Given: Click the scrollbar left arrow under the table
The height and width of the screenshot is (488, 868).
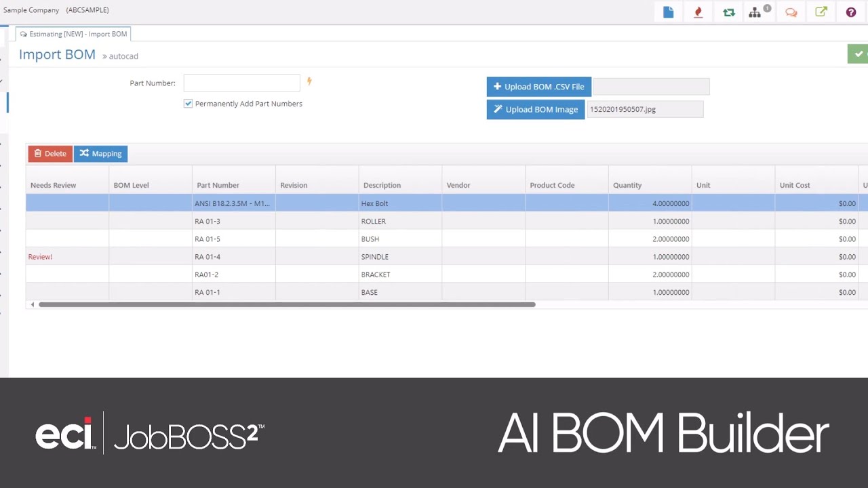Looking at the screenshot, I should (x=32, y=304).
